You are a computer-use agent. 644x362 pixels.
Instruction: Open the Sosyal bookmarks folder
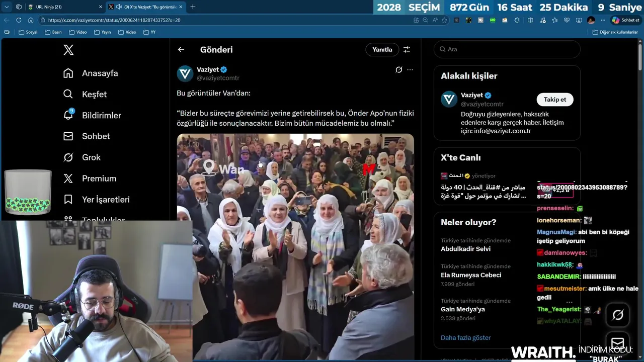(x=28, y=32)
